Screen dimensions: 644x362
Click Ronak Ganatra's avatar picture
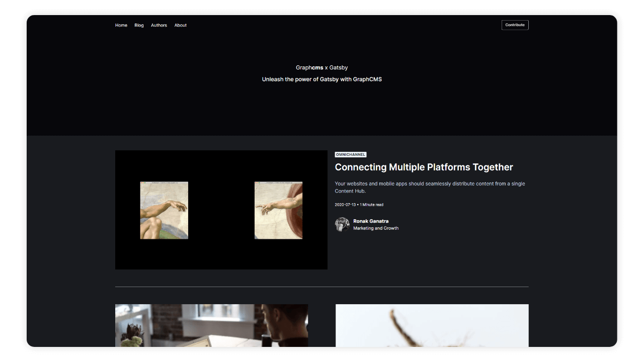tap(342, 224)
